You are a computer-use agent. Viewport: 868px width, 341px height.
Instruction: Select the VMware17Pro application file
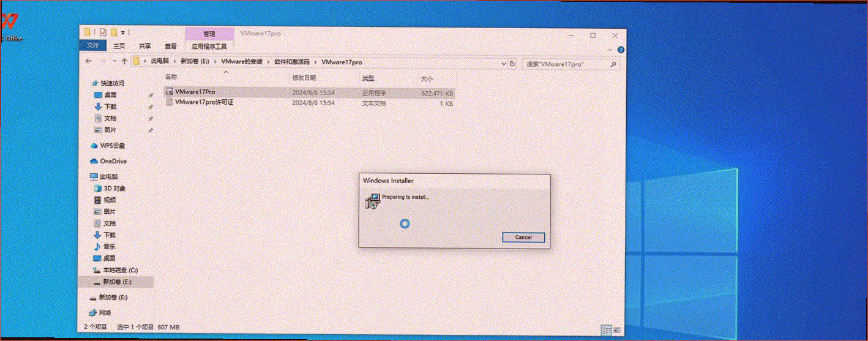click(x=309, y=92)
